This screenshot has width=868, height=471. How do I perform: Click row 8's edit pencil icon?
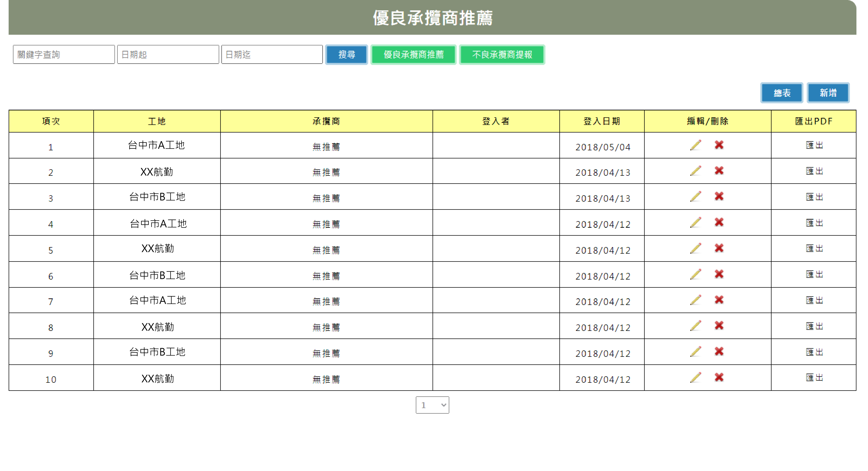pyautogui.click(x=695, y=326)
